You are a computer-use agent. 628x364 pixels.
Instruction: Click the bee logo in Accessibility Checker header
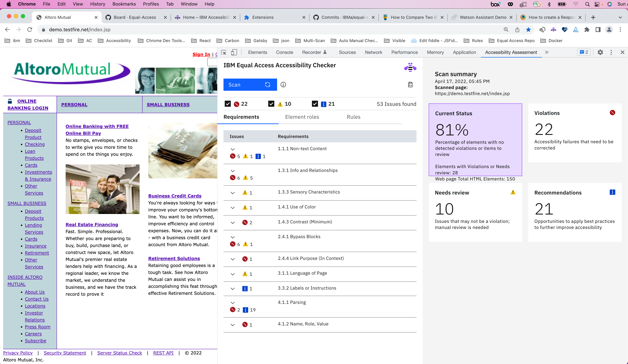410,67
